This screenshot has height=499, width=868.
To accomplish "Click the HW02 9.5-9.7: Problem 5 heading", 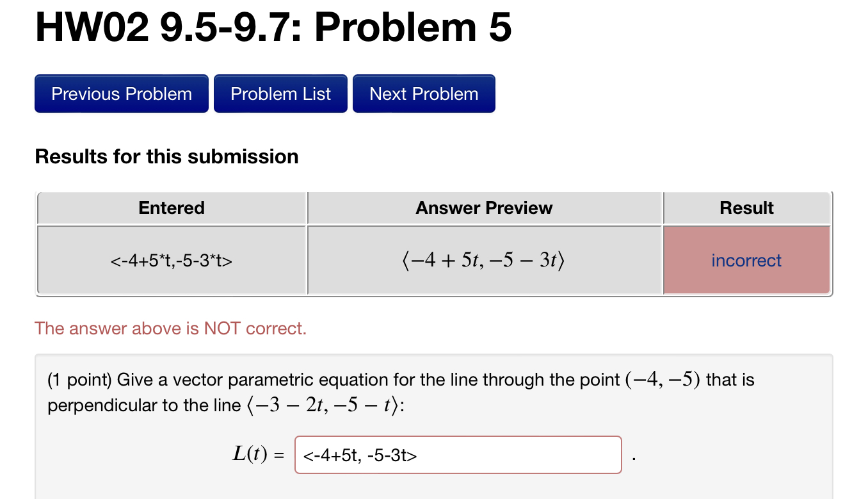I will click(x=271, y=26).
